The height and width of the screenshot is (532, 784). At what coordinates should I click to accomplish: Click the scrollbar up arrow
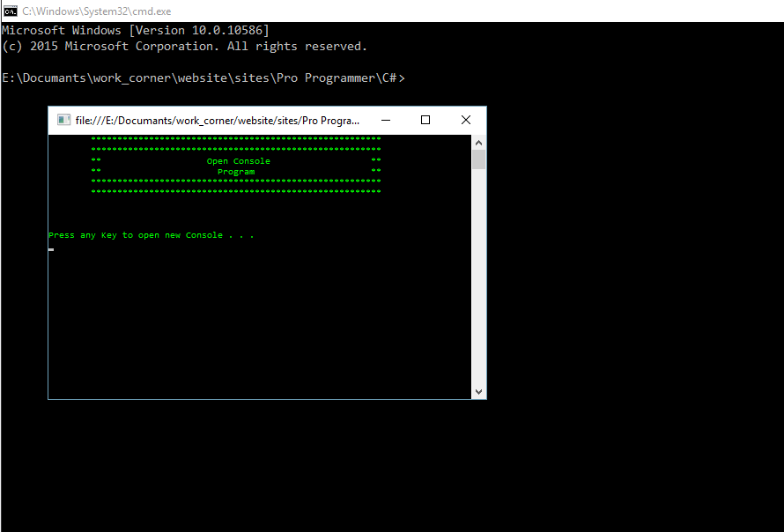[478, 141]
